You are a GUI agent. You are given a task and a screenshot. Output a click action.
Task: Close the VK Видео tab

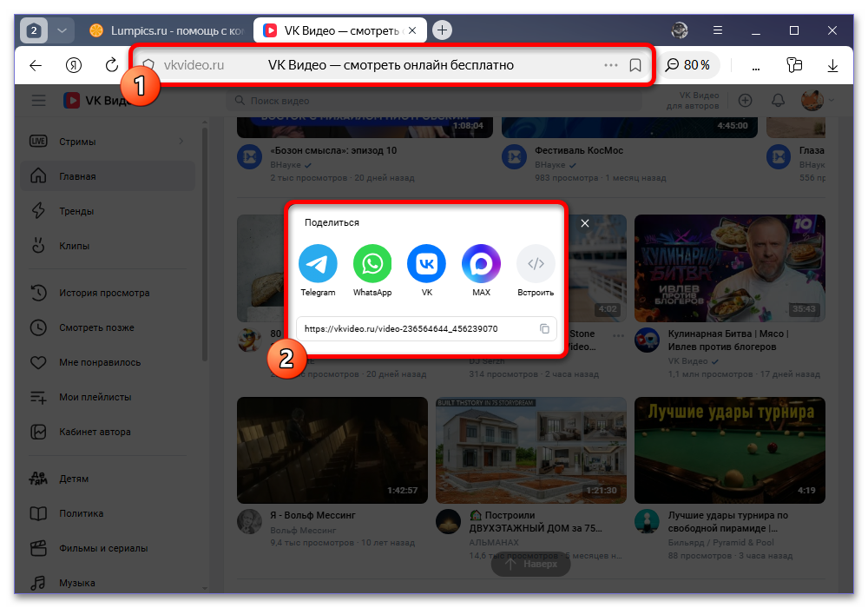click(x=411, y=30)
